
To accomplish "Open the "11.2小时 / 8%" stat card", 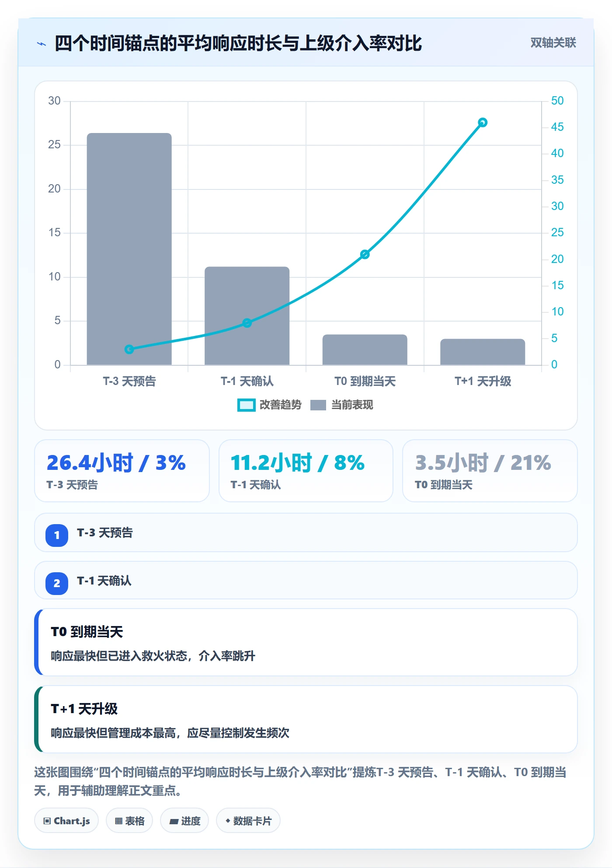I will (x=306, y=471).
